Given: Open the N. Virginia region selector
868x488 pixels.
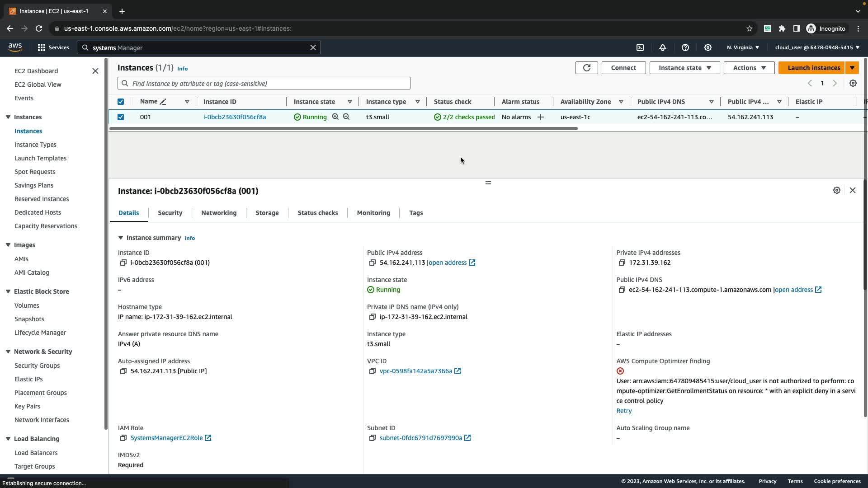Looking at the screenshot, I should tap(743, 47).
